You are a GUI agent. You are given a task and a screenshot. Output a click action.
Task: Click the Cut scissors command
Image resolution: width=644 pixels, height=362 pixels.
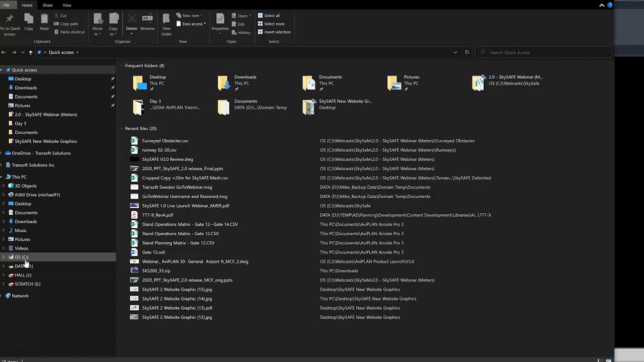60,16
